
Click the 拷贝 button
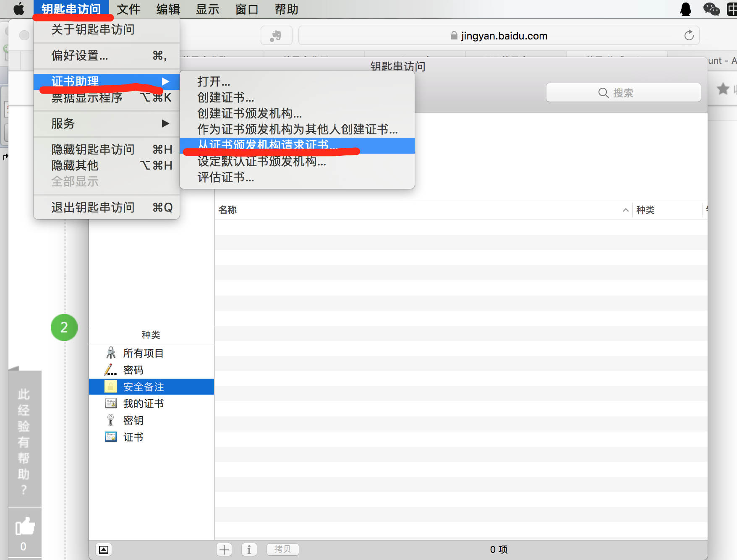[282, 549]
